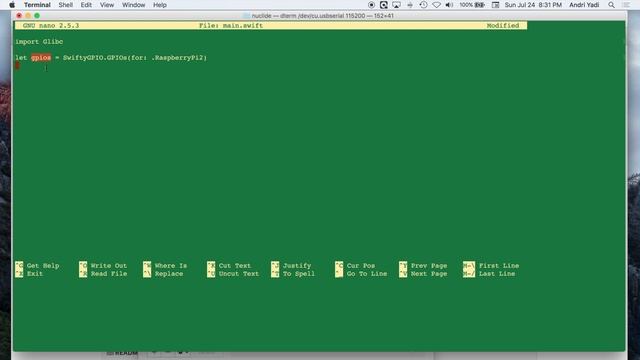The height and width of the screenshot is (360, 640).
Task: Click the key badge beside Write Out
Action: point(83,266)
